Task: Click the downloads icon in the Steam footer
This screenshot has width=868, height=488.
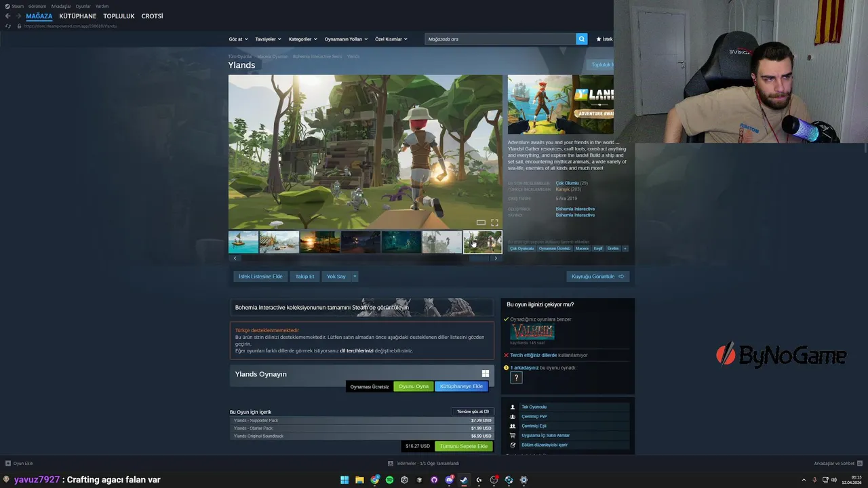Action: (391, 464)
